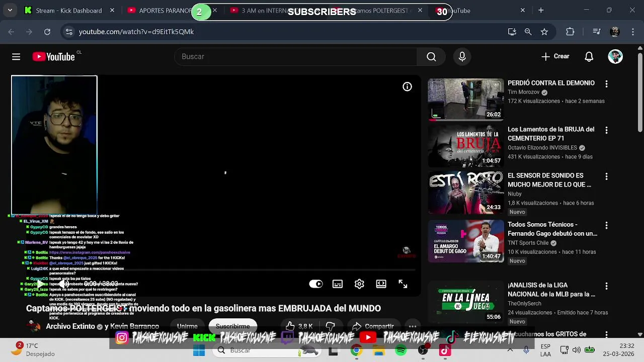
Task: Show the video info cards icon
Action: coord(407,87)
